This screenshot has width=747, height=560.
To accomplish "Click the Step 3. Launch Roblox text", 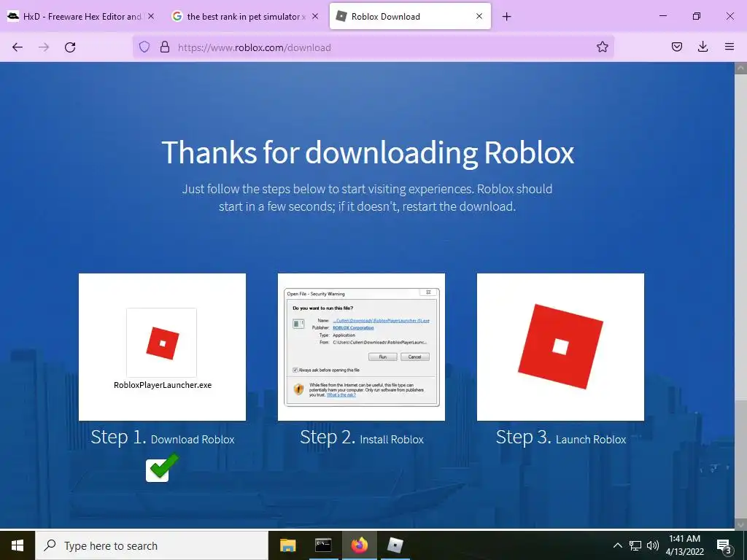I will (x=561, y=437).
